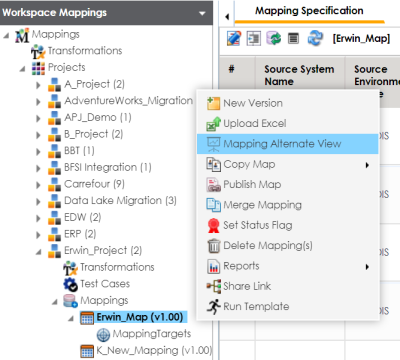Click the Source System Name column header

click(x=299, y=75)
